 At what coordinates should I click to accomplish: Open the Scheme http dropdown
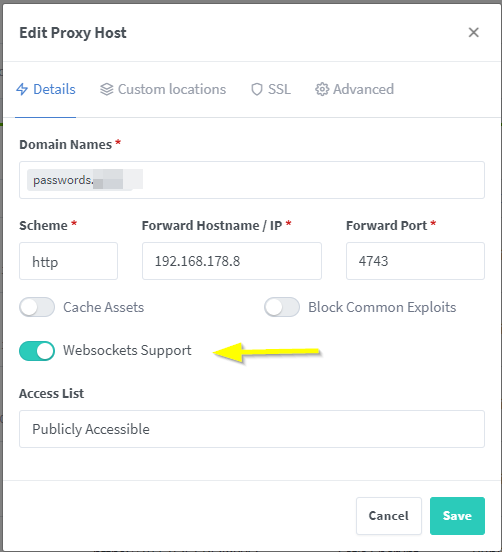tap(68, 261)
